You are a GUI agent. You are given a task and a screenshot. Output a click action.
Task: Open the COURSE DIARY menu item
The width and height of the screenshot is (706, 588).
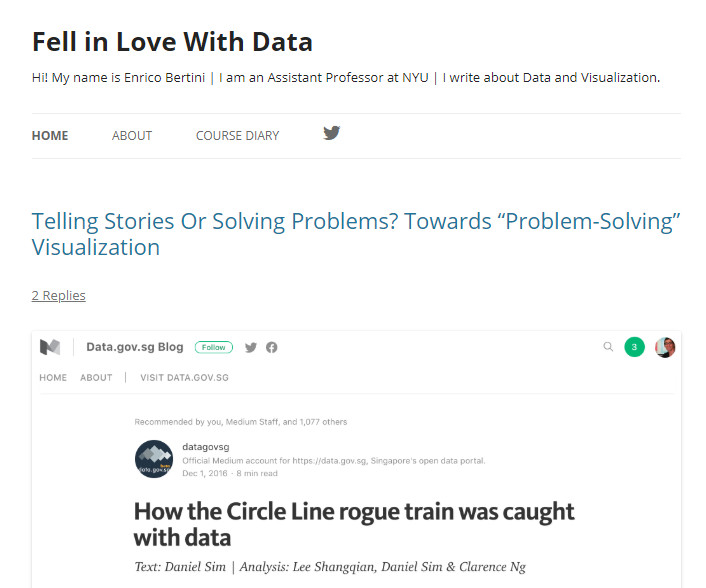(x=237, y=136)
